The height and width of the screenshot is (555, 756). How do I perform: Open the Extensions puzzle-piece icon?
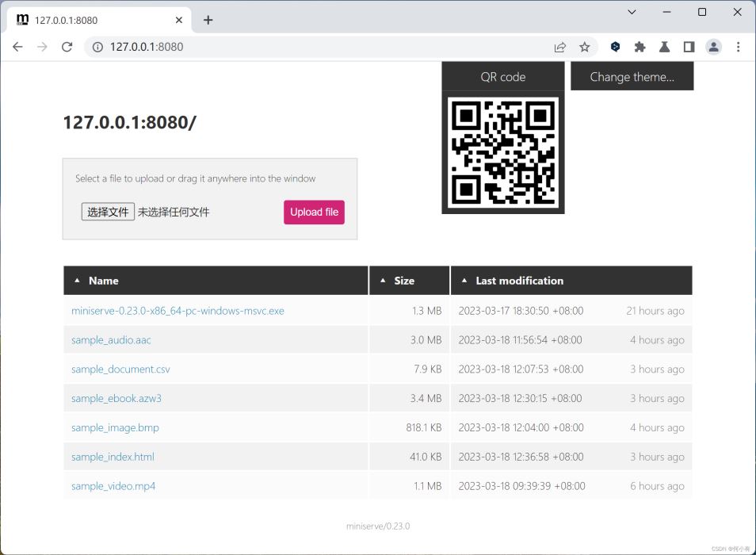click(x=640, y=47)
